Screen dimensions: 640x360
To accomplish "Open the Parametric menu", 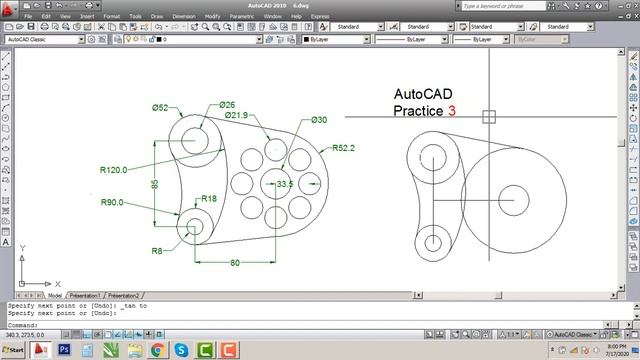I will click(242, 17).
